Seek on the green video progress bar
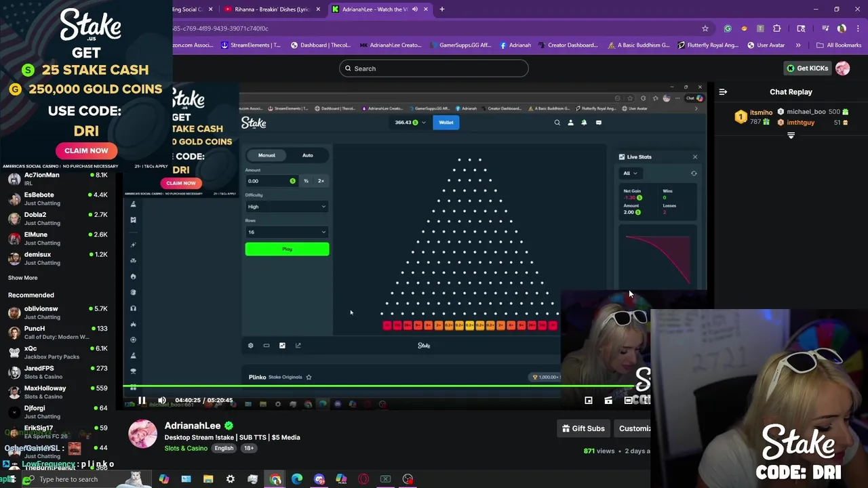Screen dimensions: 868x488 coord(380,386)
